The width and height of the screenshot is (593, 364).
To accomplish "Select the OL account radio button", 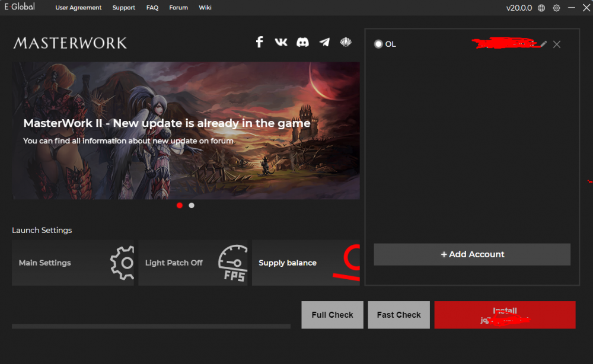I will (x=378, y=44).
